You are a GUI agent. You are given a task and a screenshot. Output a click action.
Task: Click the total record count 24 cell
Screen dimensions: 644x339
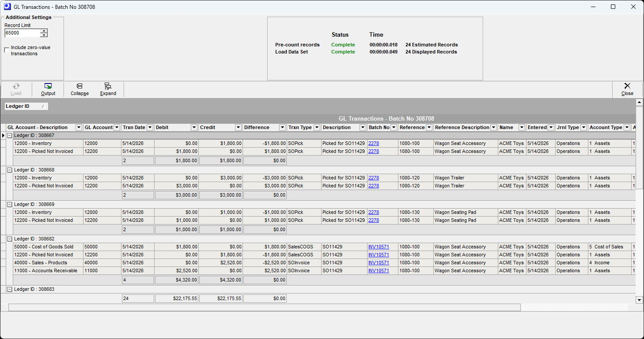click(x=138, y=298)
